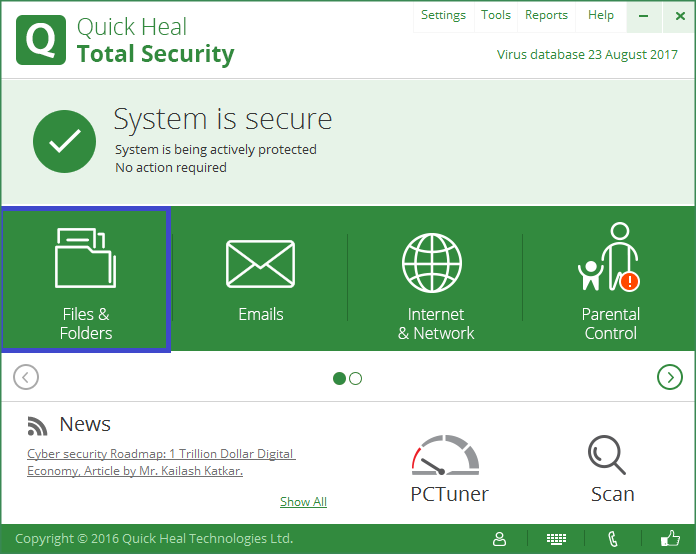
Task: Open the Tools menu
Action: click(x=496, y=16)
